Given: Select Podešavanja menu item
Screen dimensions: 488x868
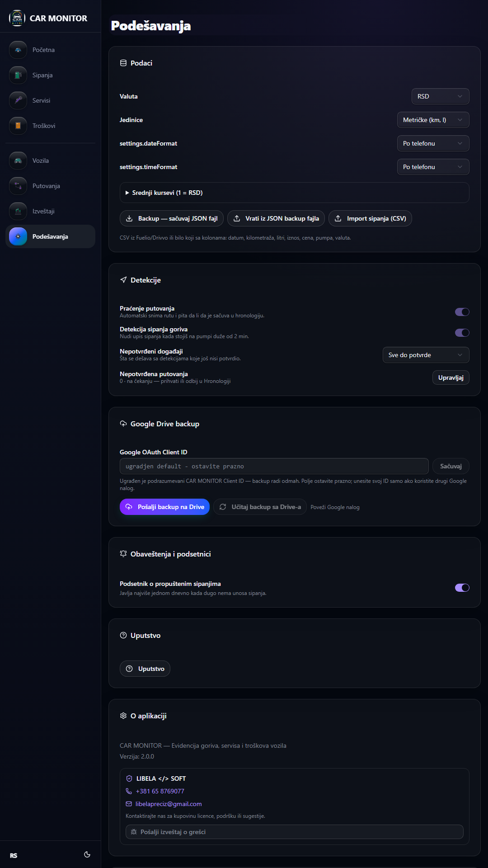Looking at the screenshot, I should pyautogui.click(x=50, y=236).
